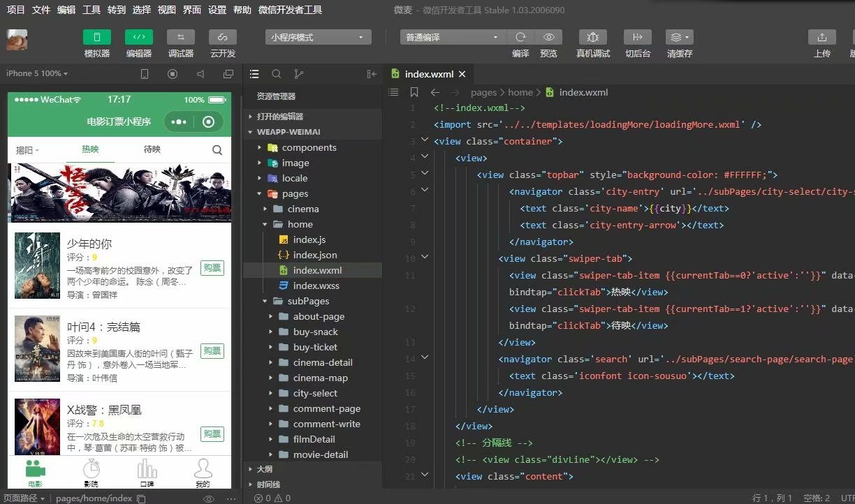
Task: Click the search icon in the sidebar
Action: [277, 74]
